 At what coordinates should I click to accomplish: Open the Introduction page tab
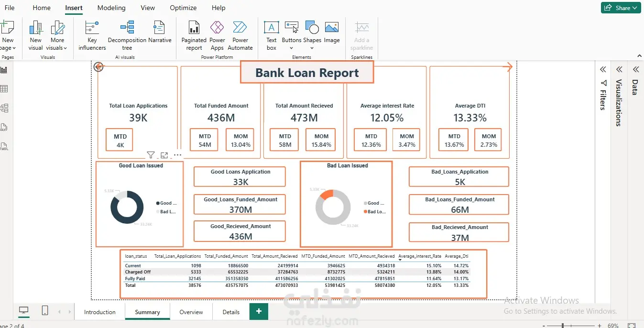[x=100, y=312]
